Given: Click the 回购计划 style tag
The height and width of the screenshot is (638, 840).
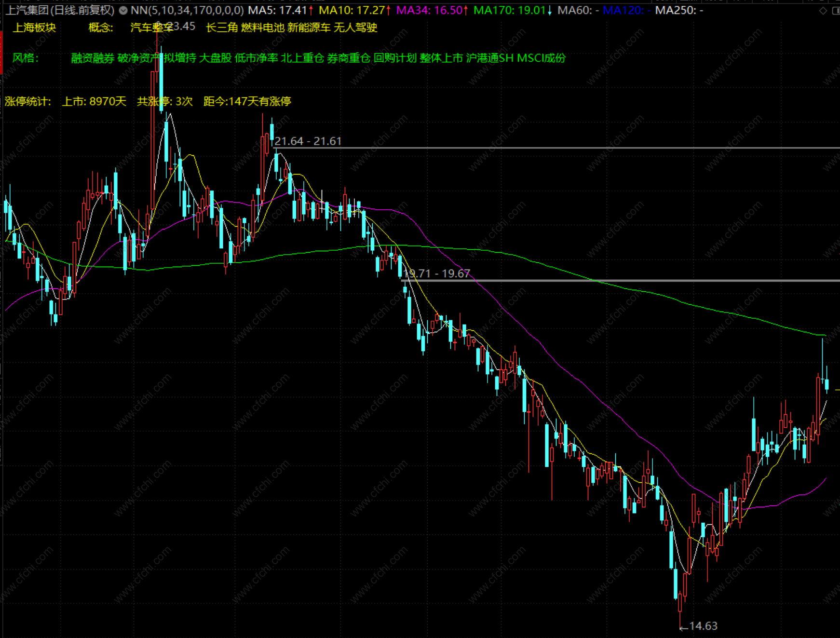Looking at the screenshot, I should (x=395, y=58).
